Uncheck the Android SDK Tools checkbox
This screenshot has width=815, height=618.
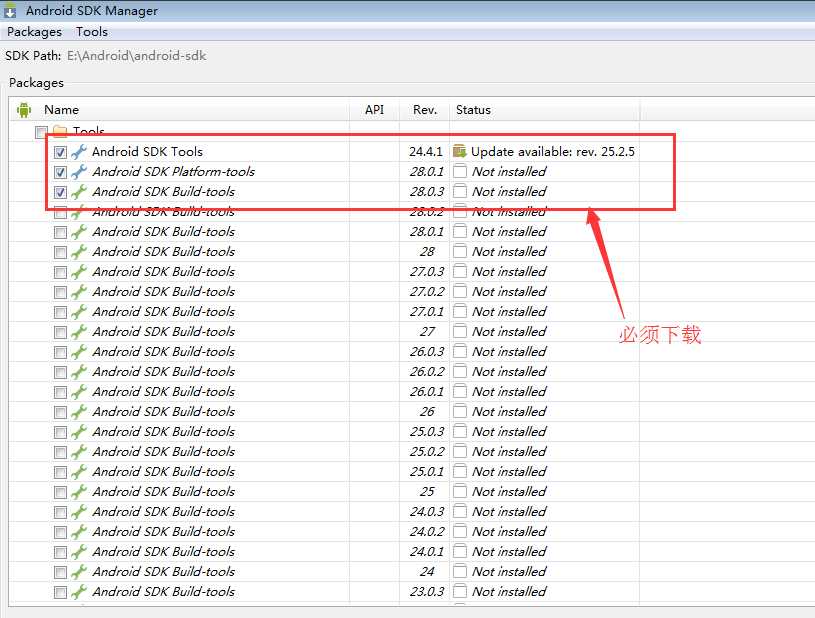point(60,152)
